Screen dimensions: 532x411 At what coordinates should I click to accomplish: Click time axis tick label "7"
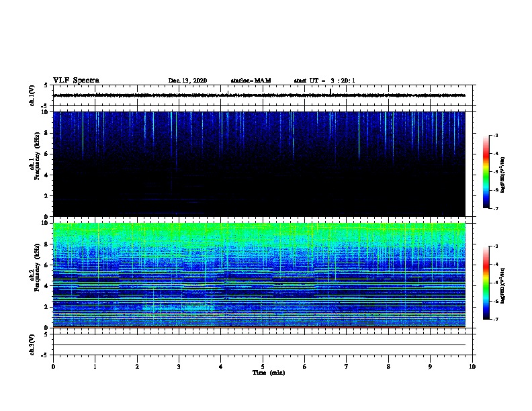pos(347,367)
